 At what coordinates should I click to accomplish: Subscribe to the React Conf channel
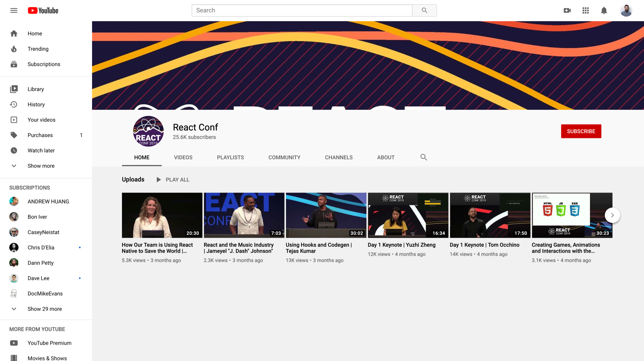point(581,131)
